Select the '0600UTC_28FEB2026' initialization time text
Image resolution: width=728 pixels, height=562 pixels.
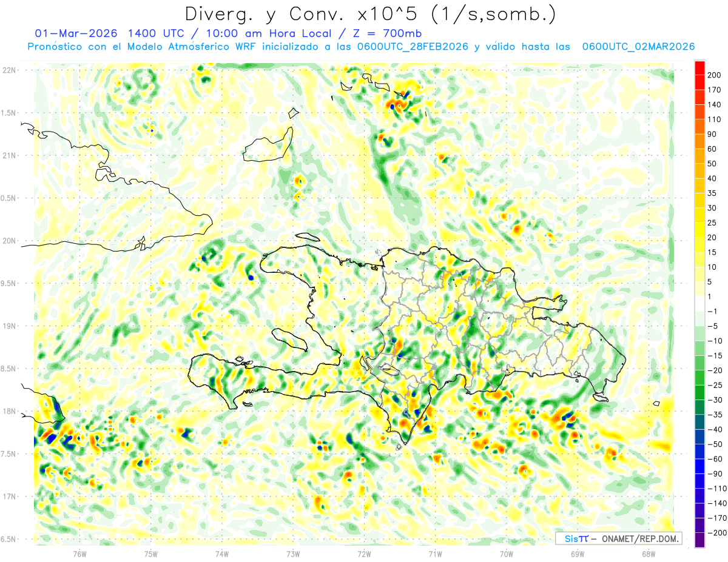point(413,47)
